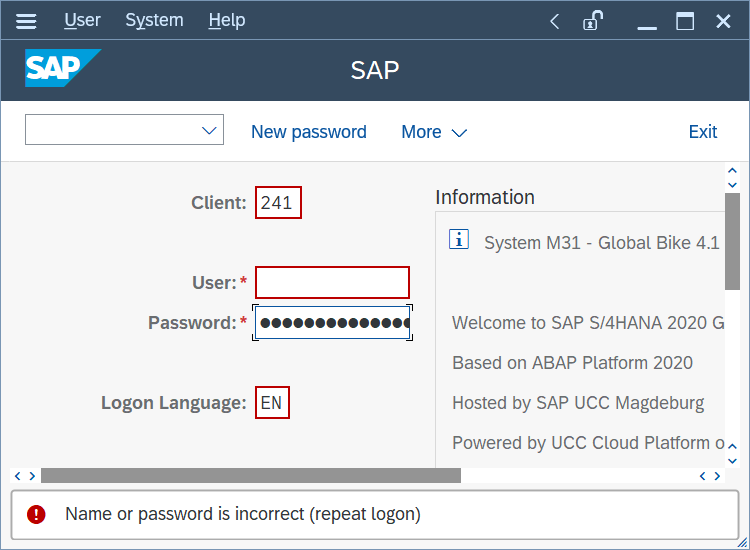Click the SAP logo
Screen dimensions: 750x550
63,68
